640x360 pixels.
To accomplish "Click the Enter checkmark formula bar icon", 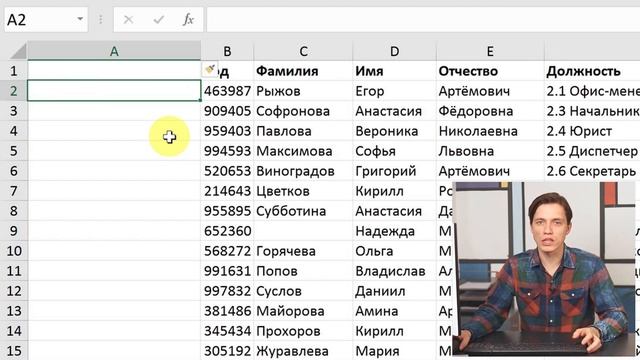I will tap(158, 19).
